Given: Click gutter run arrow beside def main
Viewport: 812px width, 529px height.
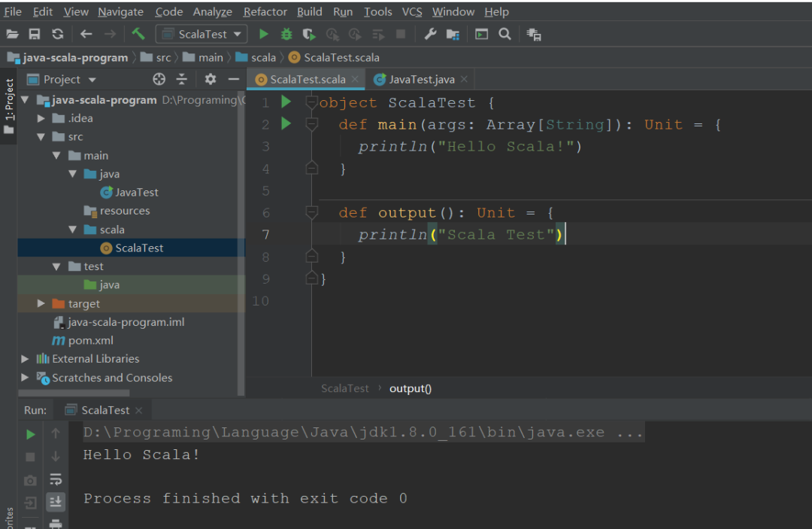Looking at the screenshot, I should tap(286, 123).
